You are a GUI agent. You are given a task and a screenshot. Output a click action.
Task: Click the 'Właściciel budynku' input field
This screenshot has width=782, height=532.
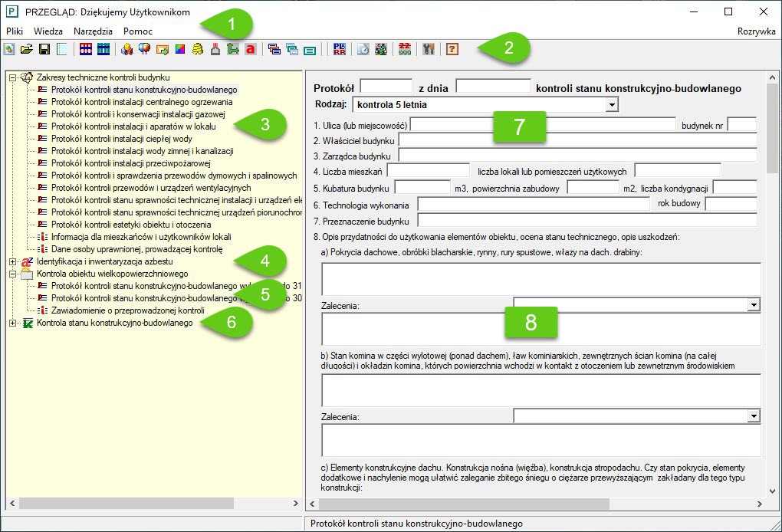click(577, 140)
